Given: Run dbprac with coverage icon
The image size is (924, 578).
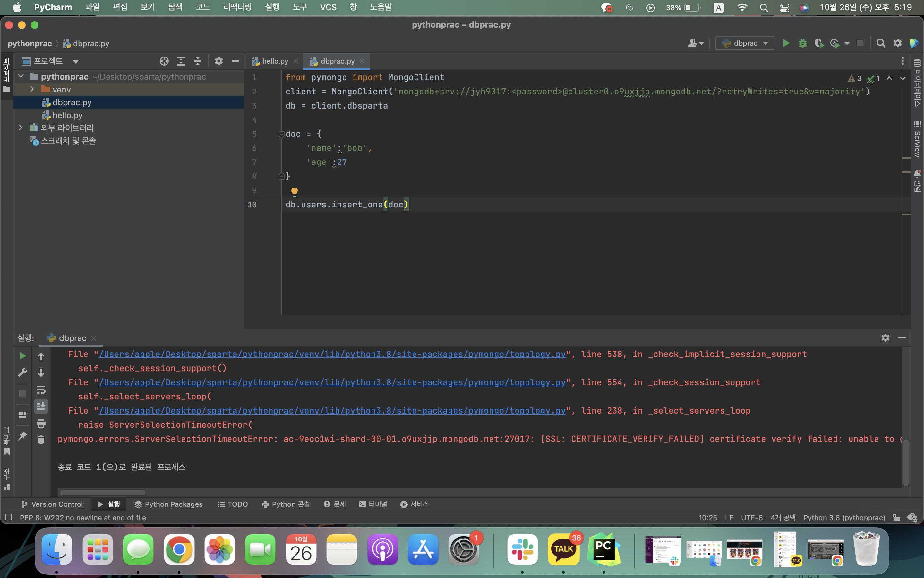Looking at the screenshot, I should (819, 43).
